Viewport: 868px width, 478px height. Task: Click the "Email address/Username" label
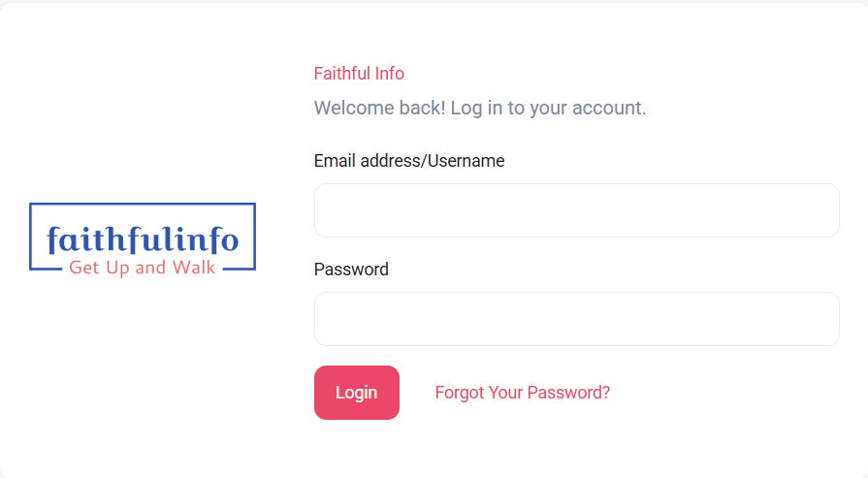[x=409, y=161]
